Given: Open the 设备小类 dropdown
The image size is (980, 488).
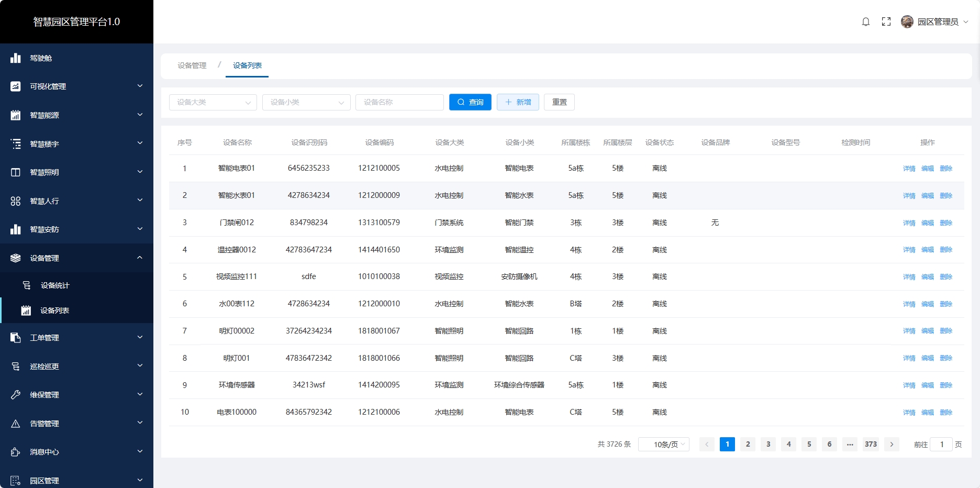Looking at the screenshot, I should (306, 102).
